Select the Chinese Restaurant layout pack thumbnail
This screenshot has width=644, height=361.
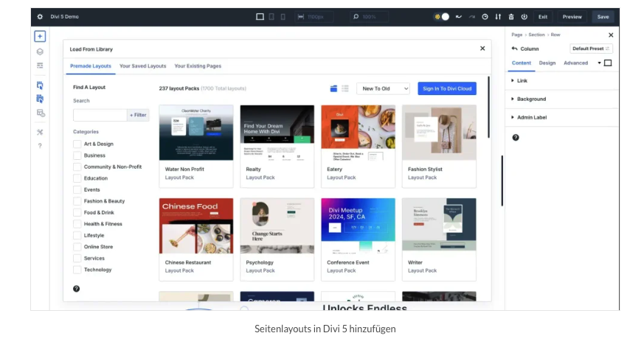pyautogui.click(x=196, y=227)
